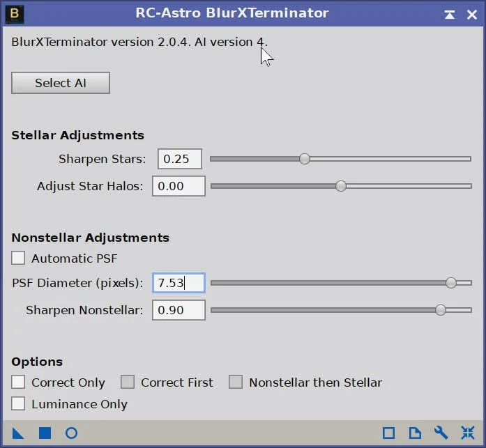The width and height of the screenshot is (486, 448).
Task: Open preferences with the wrench icon
Action: 441,433
